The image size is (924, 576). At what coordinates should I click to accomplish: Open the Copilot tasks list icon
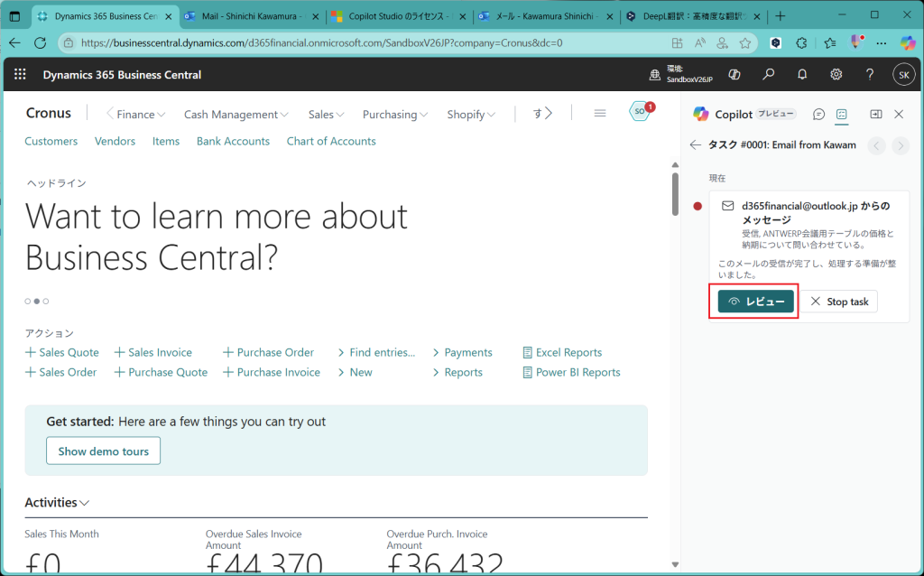tap(842, 115)
